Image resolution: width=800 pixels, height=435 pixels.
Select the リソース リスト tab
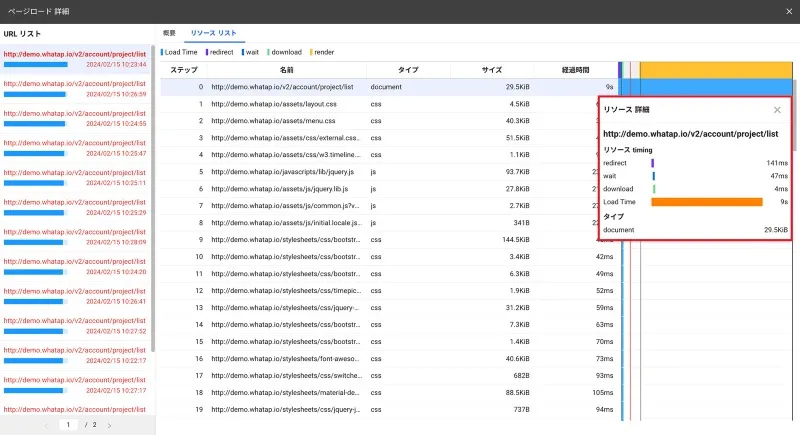pos(214,33)
